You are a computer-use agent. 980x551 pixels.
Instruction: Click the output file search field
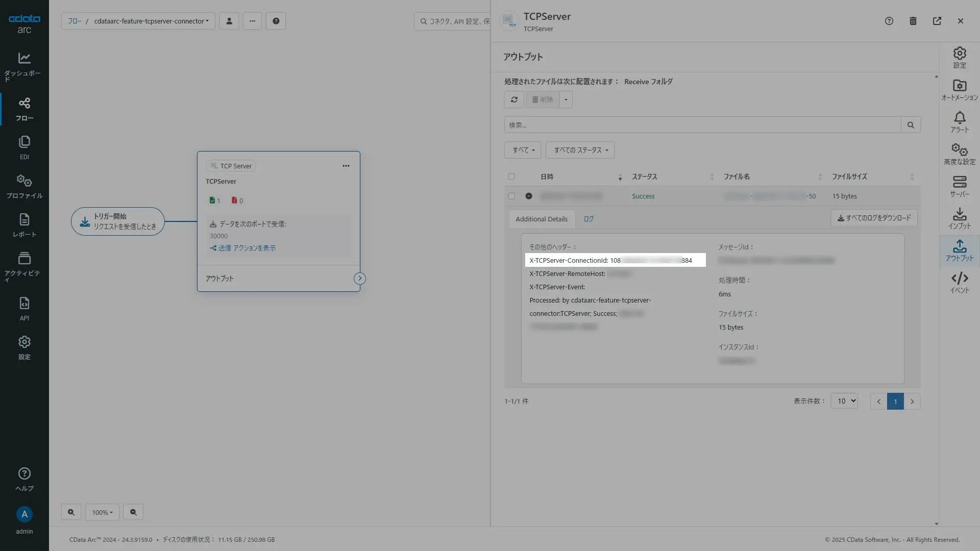[702, 125]
